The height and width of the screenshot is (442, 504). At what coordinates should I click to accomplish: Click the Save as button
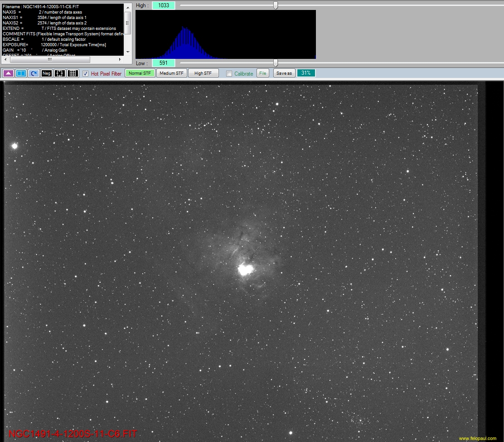tap(284, 73)
